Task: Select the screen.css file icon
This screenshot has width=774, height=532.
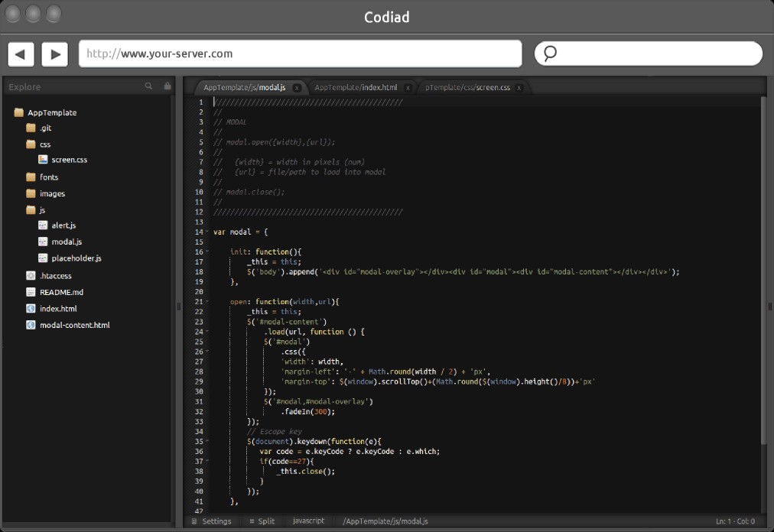Action: [x=42, y=159]
